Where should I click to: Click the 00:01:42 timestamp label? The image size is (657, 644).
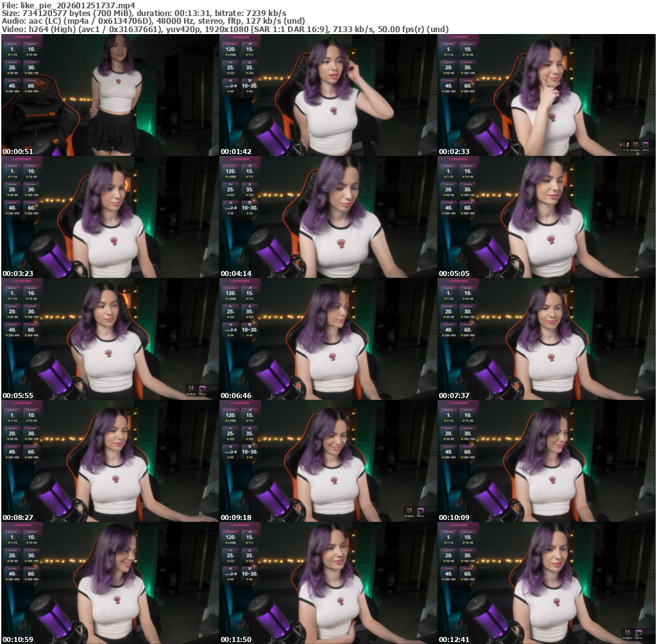click(x=236, y=152)
